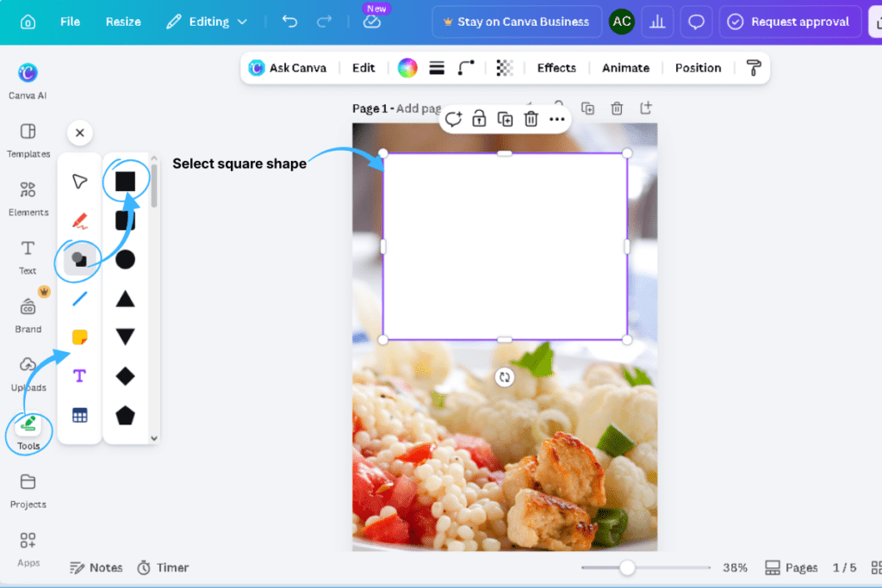
Task: Select the purple text tool
Action: click(x=80, y=375)
